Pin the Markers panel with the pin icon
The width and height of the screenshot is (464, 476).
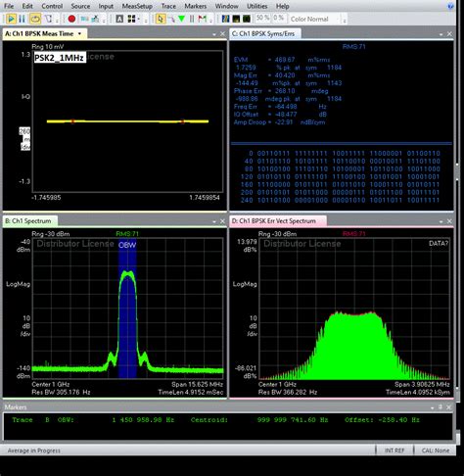tap(441, 407)
